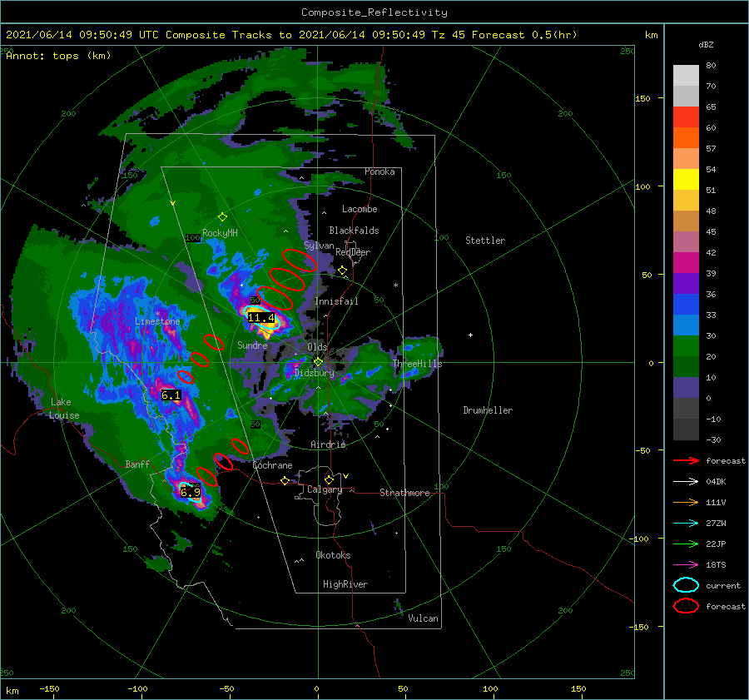Click the Sylvan label
This screenshot has height=700, width=749.
point(319,246)
